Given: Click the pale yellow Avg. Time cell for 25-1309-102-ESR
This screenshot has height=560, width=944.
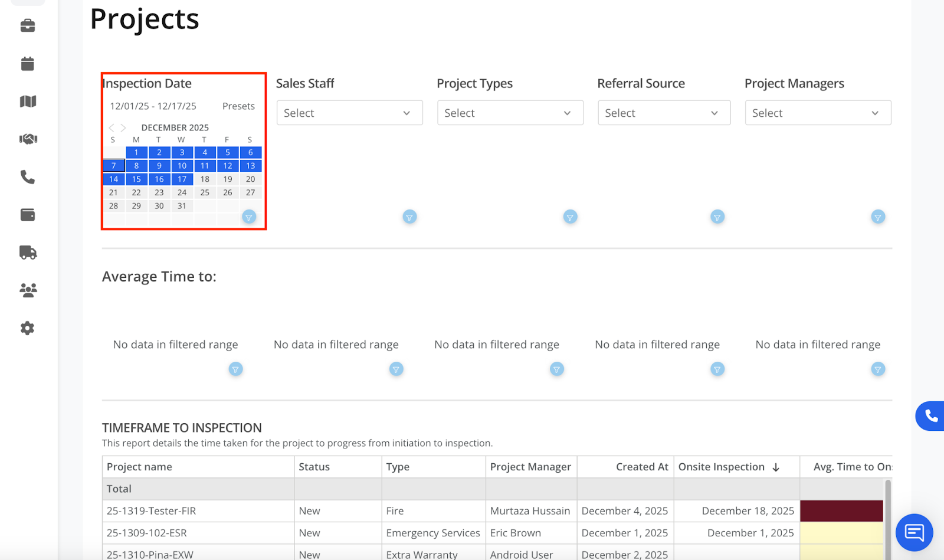Looking at the screenshot, I should (x=841, y=533).
